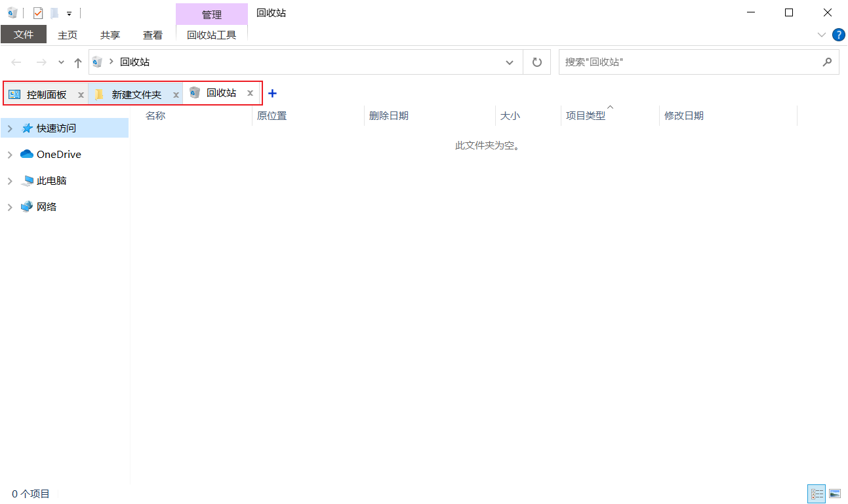848x504 pixels.
Task: Switch to the 新建文件夹 tab
Action: click(x=136, y=94)
